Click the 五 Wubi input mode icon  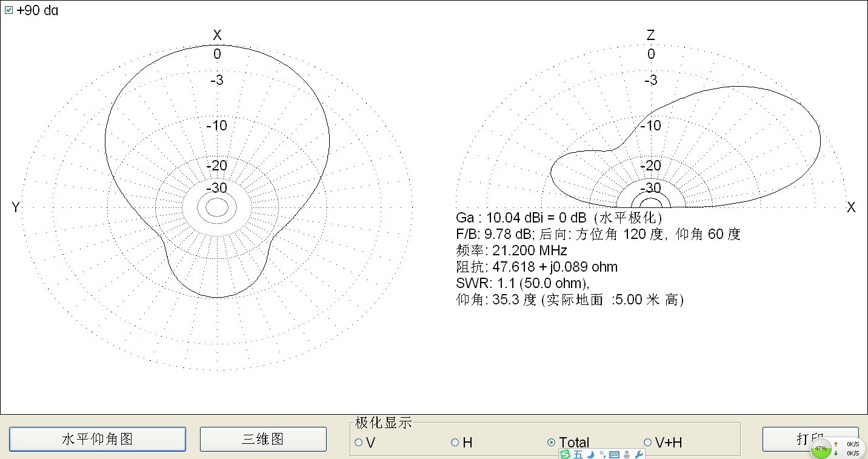point(578,454)
